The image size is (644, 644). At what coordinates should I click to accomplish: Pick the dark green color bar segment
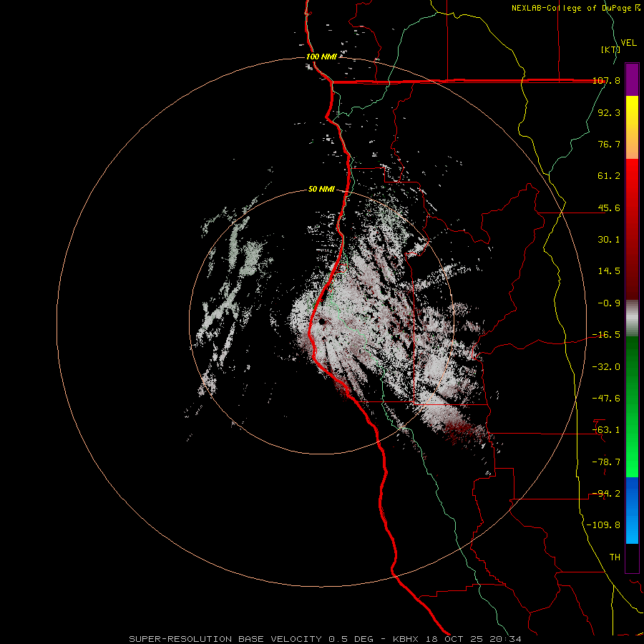(x=632, y=366)
